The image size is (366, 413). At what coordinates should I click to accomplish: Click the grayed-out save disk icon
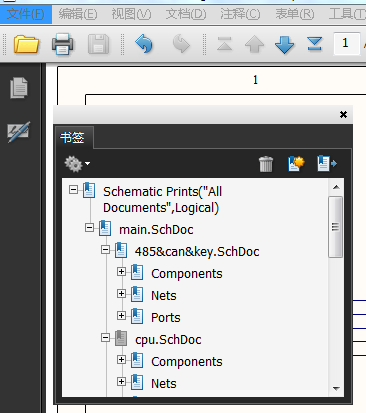coord(98,44)
